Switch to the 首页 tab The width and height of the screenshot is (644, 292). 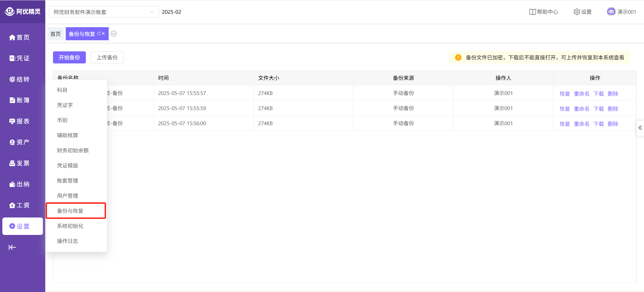click(55, 34)
